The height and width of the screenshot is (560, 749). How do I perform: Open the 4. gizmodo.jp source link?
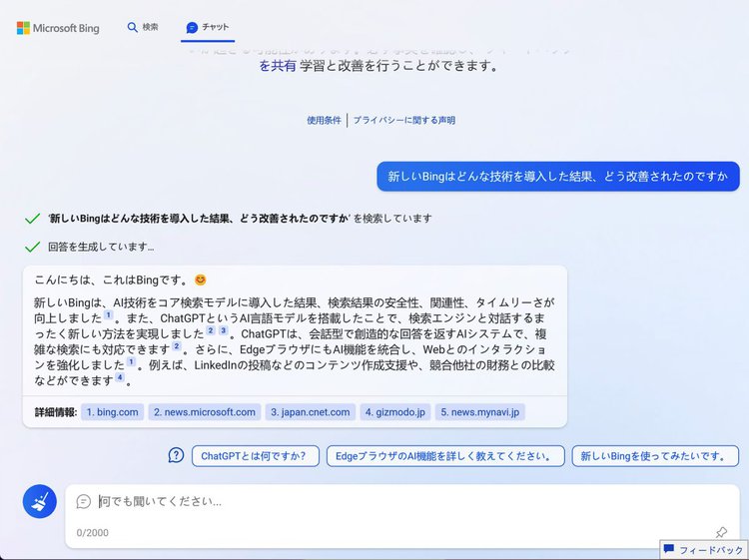(x=395, y=411)
